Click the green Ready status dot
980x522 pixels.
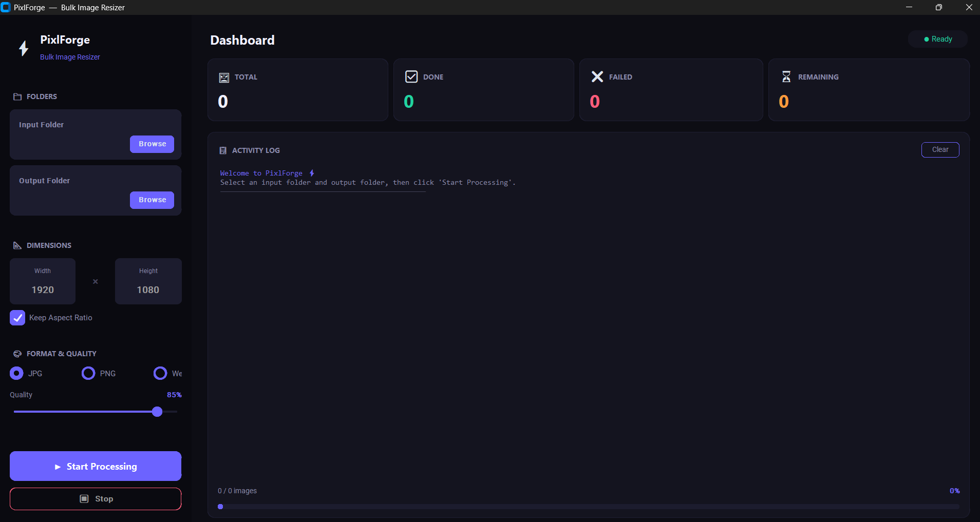[927, 39]
